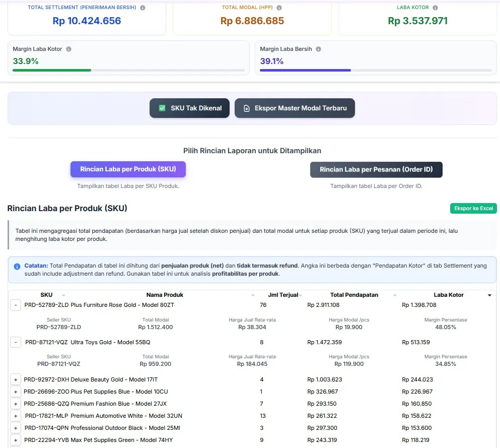
Task: Click info icon beside Total Settlement
Action: pyautogui.click(x=142, y=8)
